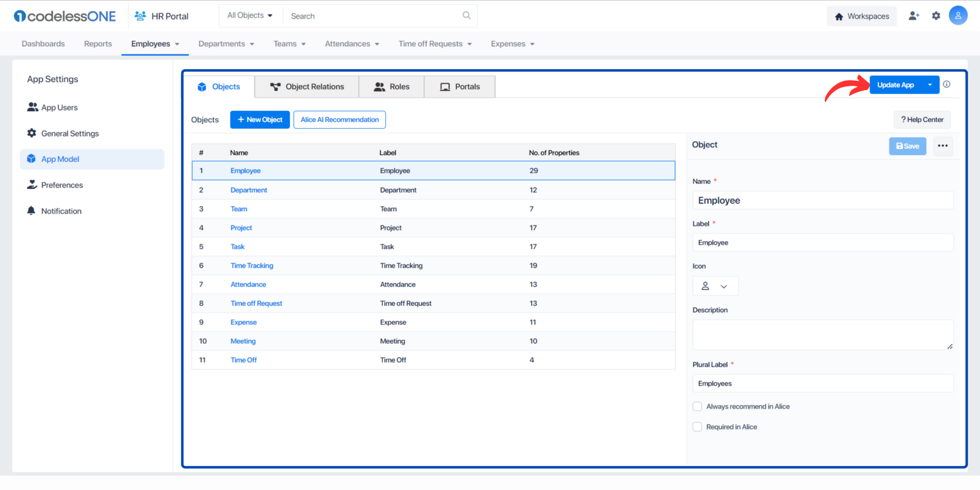This screenshot has width=980, height=490.
Task: Click the search magnifier icon
Action: 466,16
